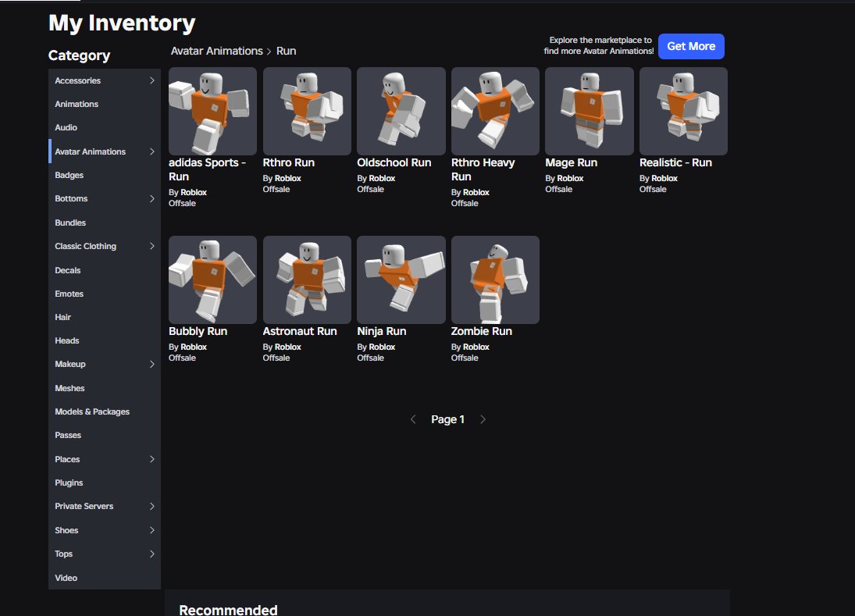
Task: Select the Animations category
Action: 105,104
